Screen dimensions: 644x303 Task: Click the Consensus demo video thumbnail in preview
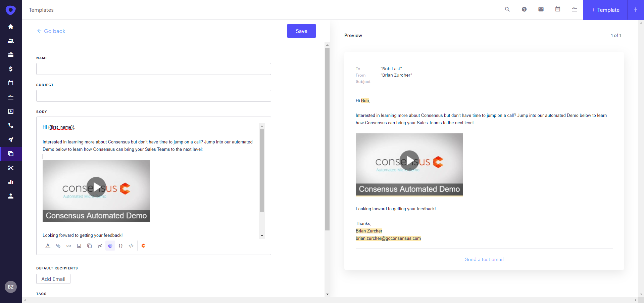409,165
